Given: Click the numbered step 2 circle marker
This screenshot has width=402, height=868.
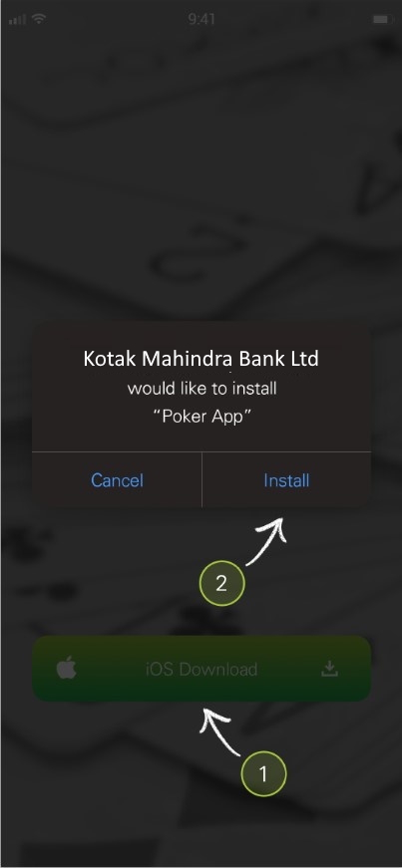Looking at the screenshot, I should click(x=221, y=583).
